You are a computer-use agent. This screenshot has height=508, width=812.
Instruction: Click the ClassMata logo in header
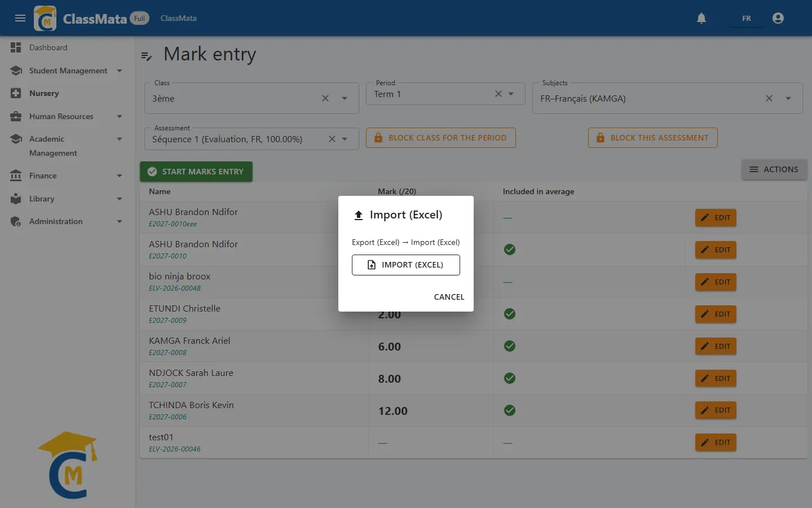tap(45, 18)
